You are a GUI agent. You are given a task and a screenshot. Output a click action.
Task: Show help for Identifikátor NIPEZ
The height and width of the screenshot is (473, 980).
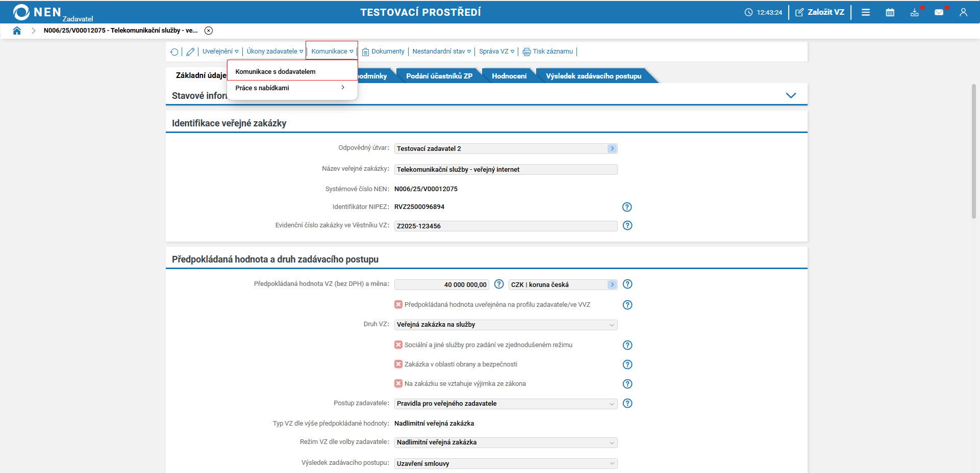pyautogui.click(x=627, y=207)
